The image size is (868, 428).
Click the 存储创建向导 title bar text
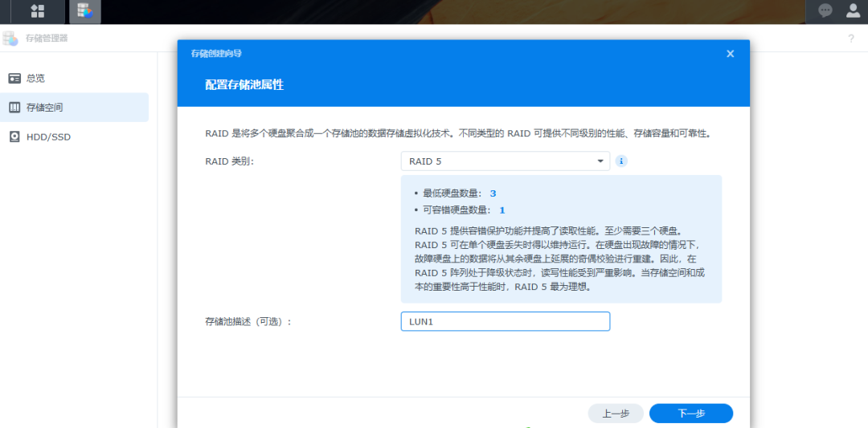pyautogui.click(x=216, y=54)
